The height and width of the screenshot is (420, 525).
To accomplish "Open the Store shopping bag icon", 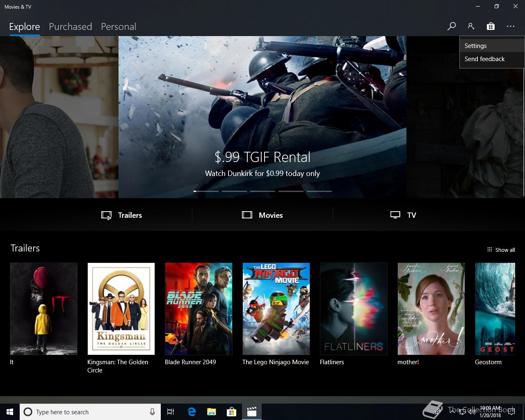I will (x=491, y=26).
